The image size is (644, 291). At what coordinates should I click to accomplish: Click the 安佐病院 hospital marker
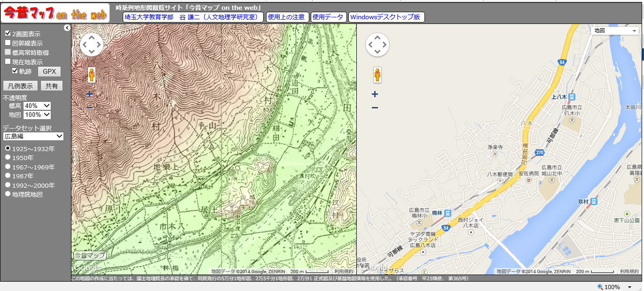click(528, 180)
